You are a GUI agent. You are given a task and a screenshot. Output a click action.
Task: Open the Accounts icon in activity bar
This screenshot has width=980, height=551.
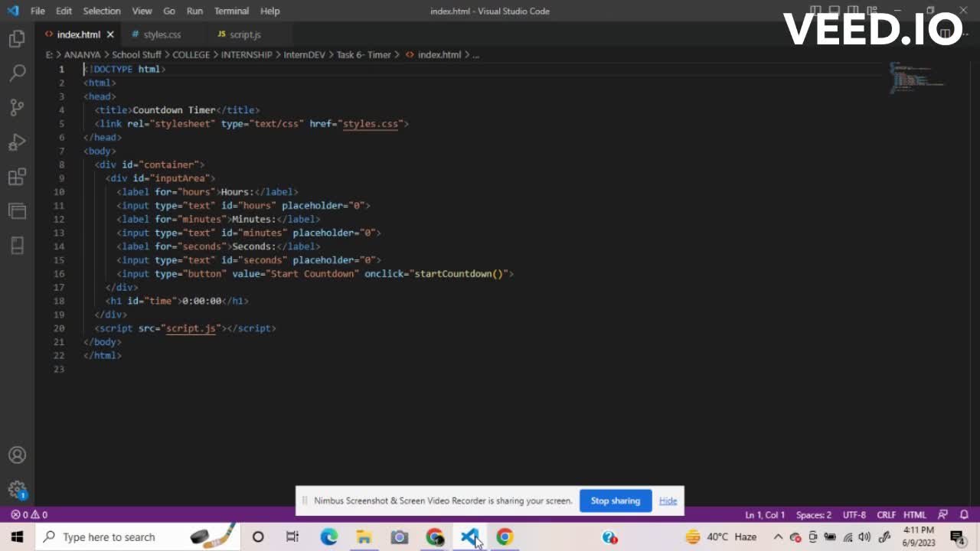[x=17, y=455]
